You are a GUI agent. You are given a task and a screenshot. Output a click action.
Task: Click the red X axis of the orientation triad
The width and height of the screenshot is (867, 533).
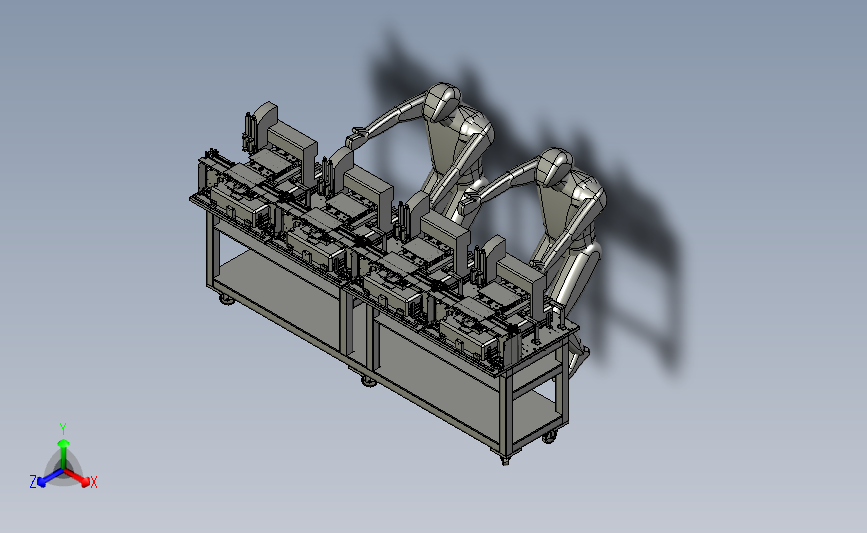coord(77,478)
